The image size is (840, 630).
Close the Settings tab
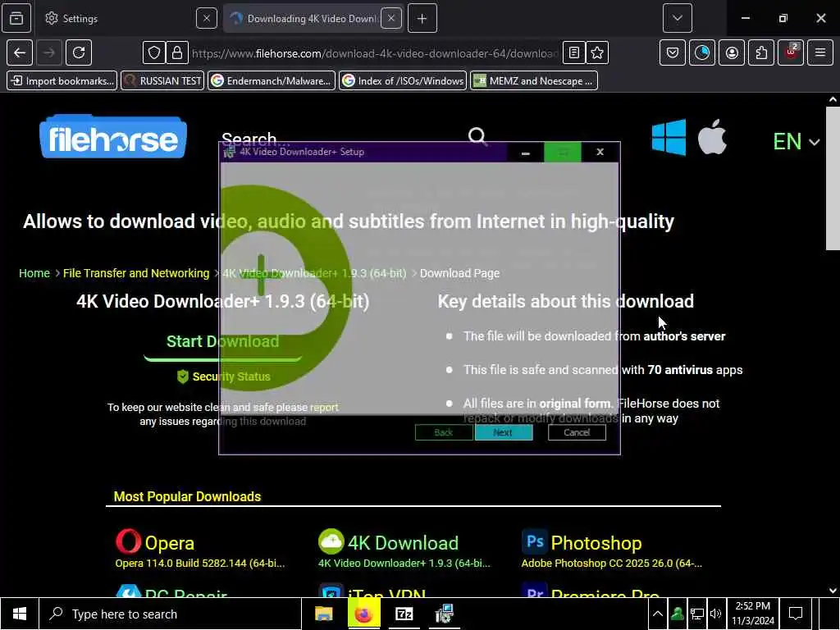tap(206, 18)
